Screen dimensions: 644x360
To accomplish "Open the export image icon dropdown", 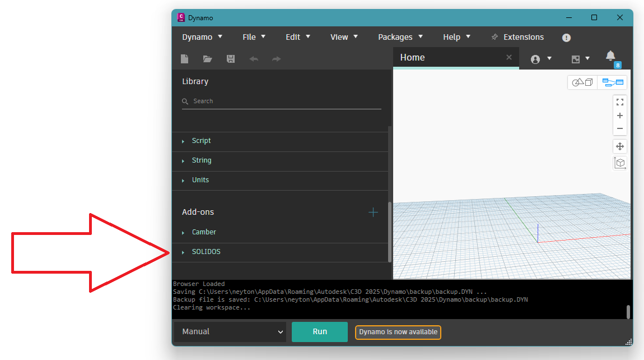I will (x=580, y=59).
